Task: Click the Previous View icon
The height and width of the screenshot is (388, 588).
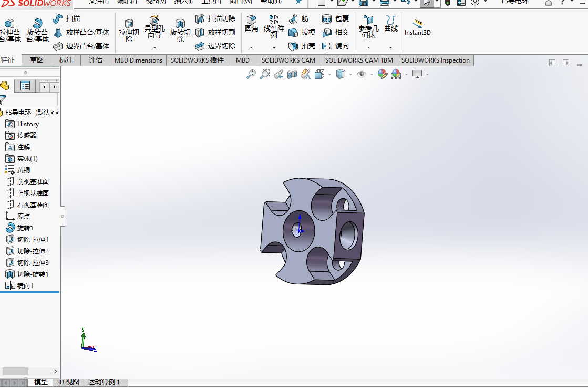Action: [x=278, y=74]
